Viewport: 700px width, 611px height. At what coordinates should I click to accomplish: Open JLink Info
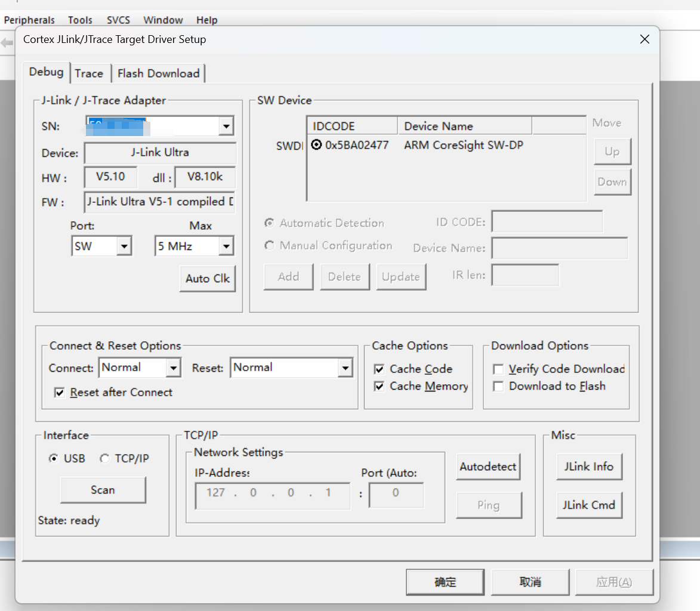click(589, 467)
